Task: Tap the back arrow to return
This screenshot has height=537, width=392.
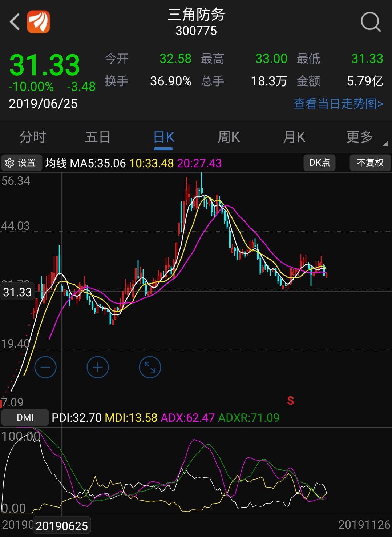Action: (15, 22)
